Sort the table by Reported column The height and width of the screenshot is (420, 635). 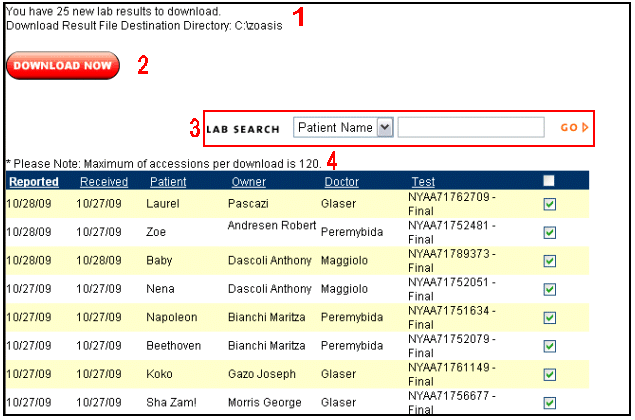pos(34,182)
